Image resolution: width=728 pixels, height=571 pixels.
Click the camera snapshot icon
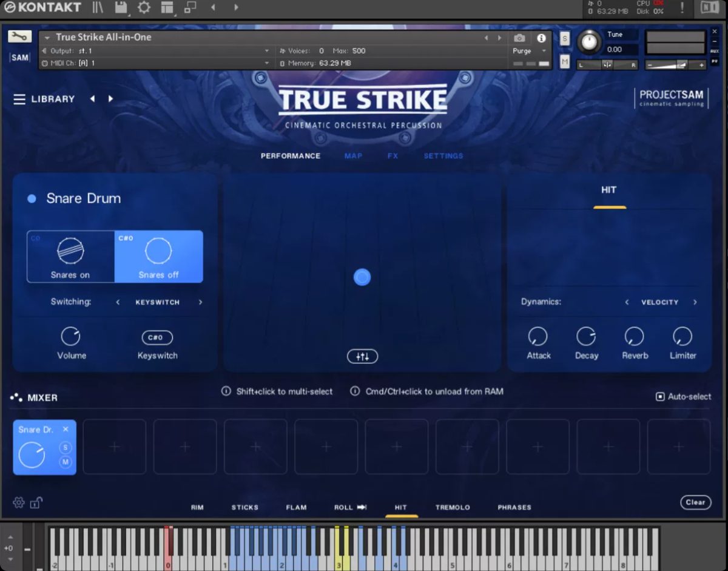[519, 38]
